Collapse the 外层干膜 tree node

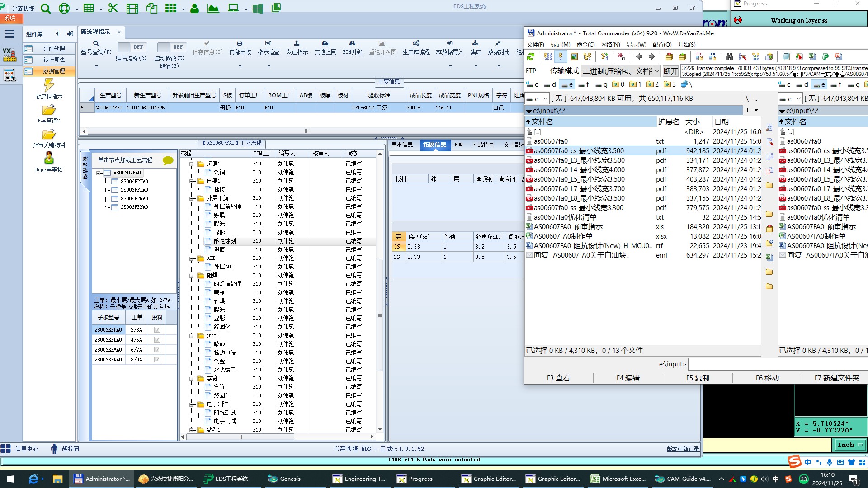[x=192, y=198]
